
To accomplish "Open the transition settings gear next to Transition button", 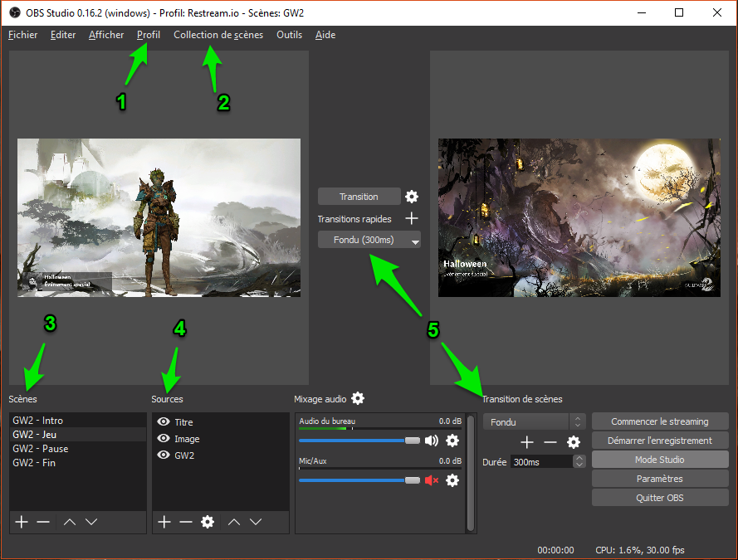I will pyautogui.click(x=412, y=197).
